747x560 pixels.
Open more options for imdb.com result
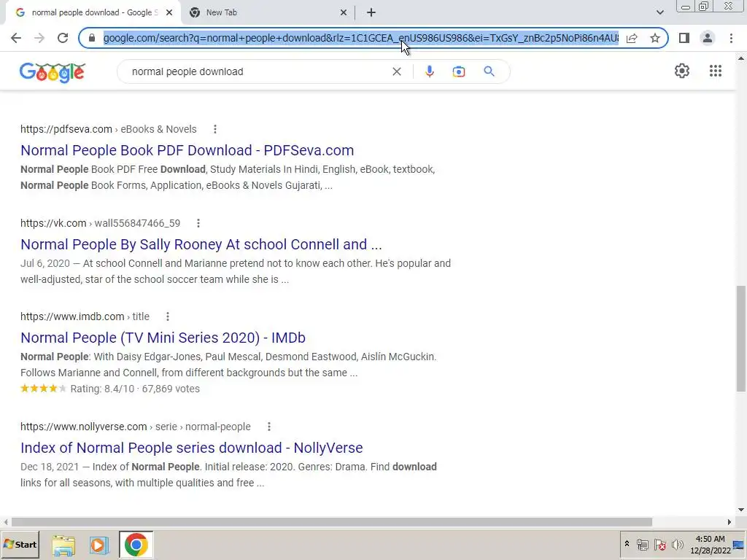click(x=167, y=316)
